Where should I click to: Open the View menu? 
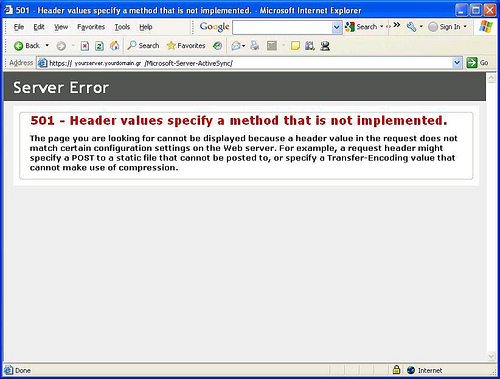pos(61,27)
